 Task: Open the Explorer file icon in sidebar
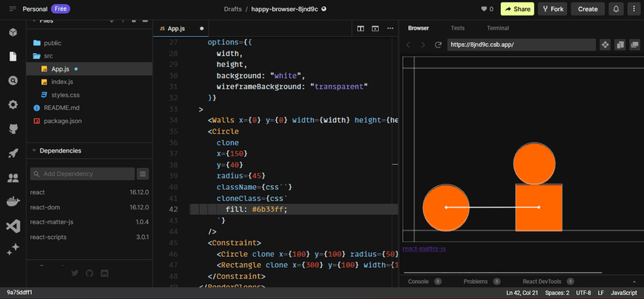pyautogui.click(x=12, y=57)
